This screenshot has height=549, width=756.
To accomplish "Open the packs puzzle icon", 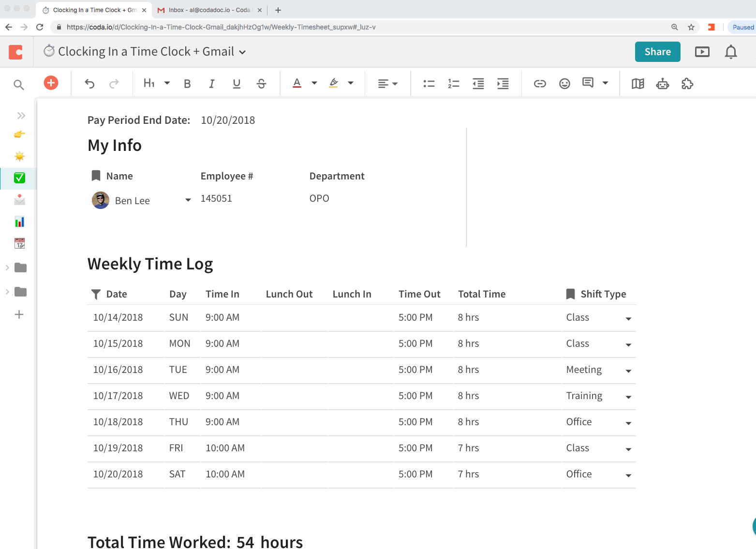I will click(687, 84).
